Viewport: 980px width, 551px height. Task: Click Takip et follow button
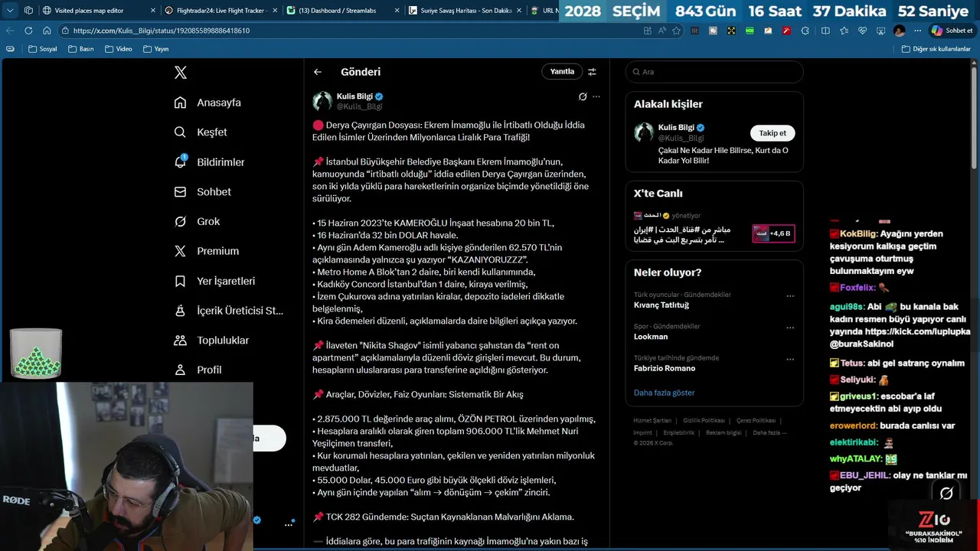[773, 133]
